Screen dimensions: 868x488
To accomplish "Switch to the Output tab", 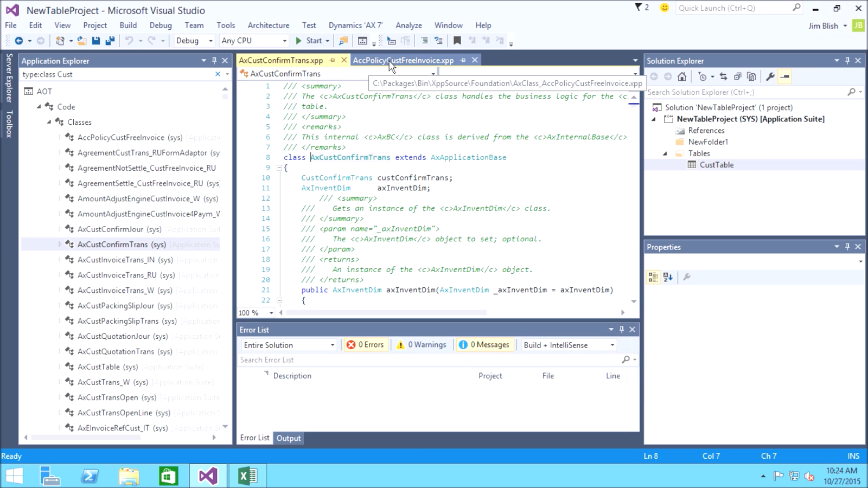I will coord(289,438).
